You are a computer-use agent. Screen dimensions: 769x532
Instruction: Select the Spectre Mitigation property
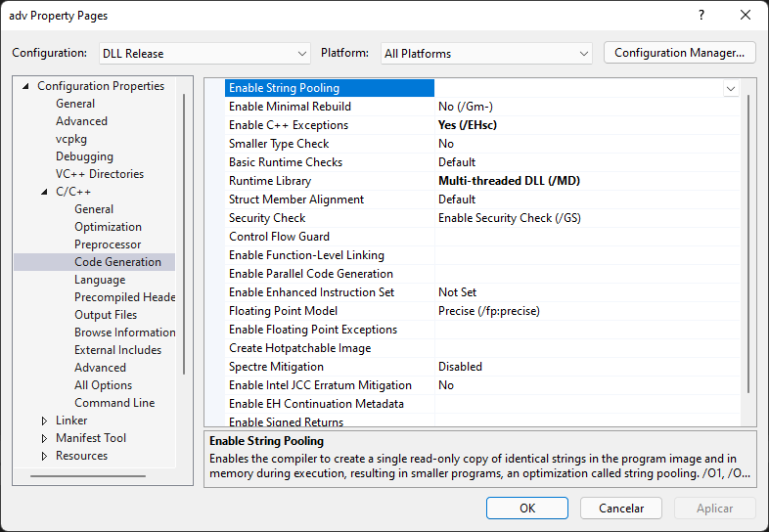tap(276, 367)
